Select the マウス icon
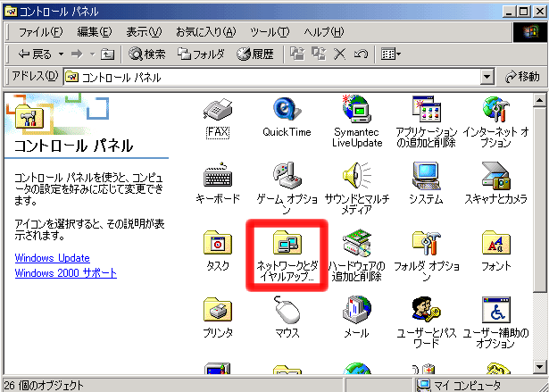549x392 pixels. (x=287, y=317)
